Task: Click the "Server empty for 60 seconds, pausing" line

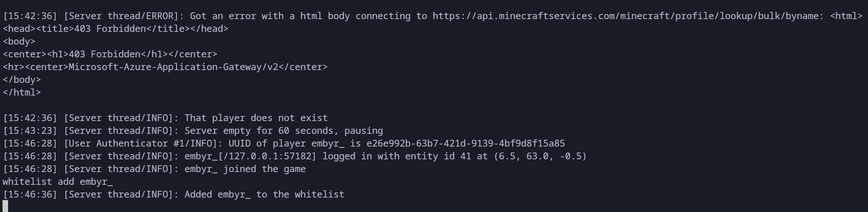Action: [x=283, y=131]
